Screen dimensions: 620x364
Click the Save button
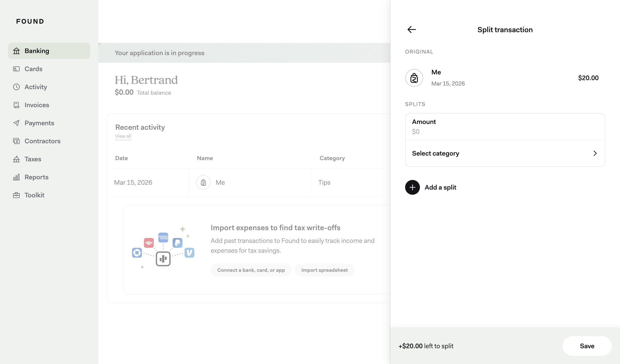pyautogui.click(x=587, y=346)
